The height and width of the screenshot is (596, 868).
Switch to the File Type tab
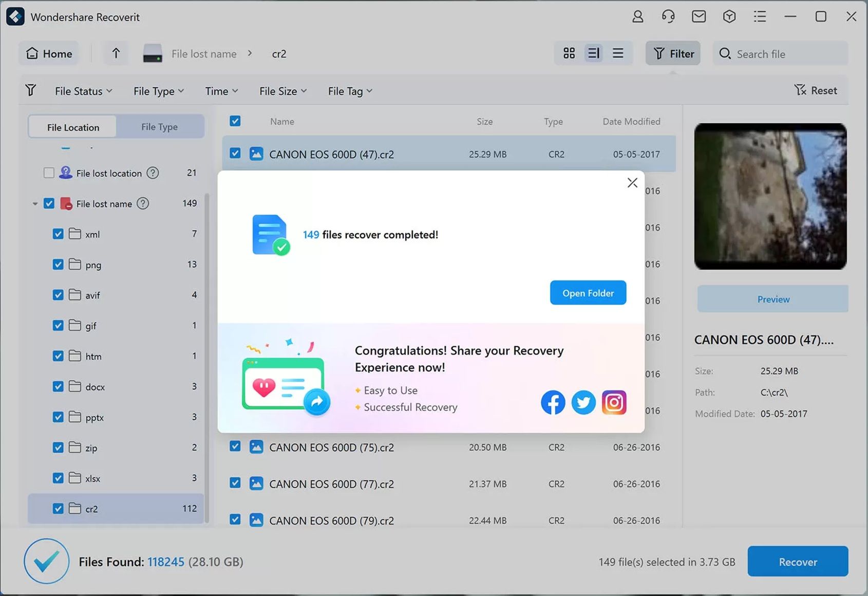(159, 127)
